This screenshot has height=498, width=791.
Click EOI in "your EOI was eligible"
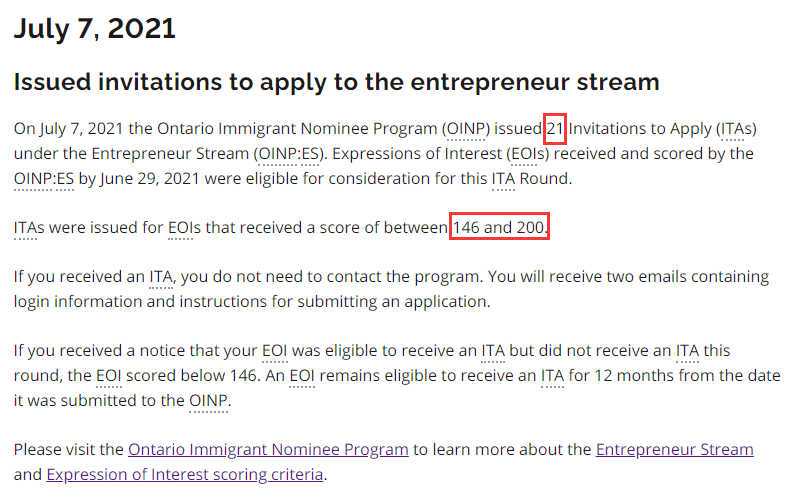click(x=275, y=350)
